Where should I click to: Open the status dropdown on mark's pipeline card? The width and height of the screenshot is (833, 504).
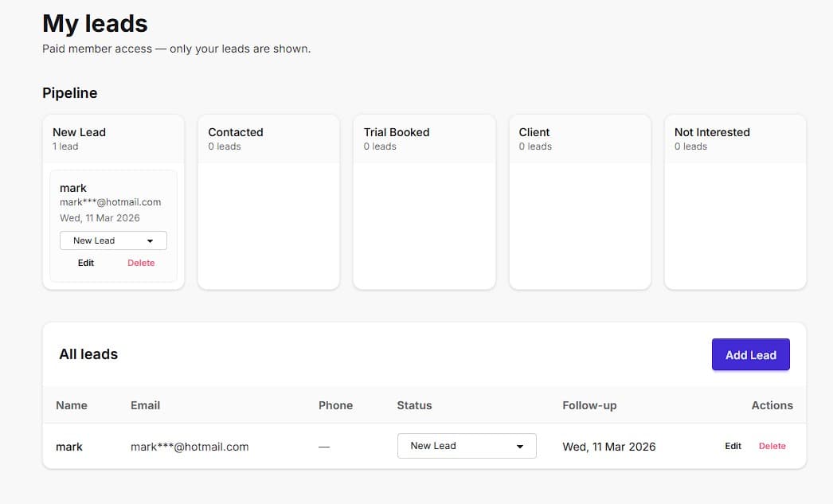[x=112, y=240]
